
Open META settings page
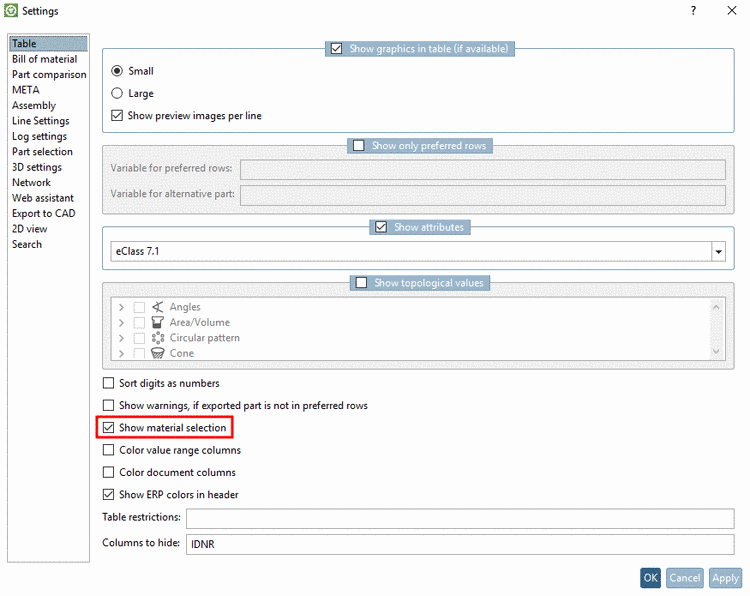(26, 90)
